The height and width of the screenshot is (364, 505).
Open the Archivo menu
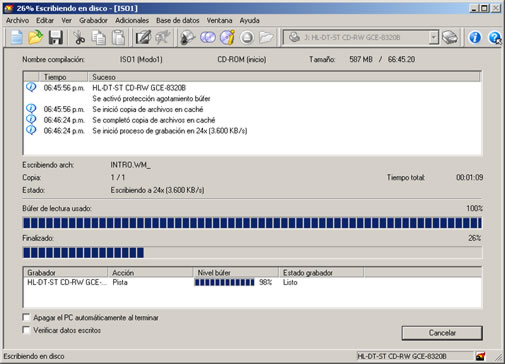(x=17, y=20)
